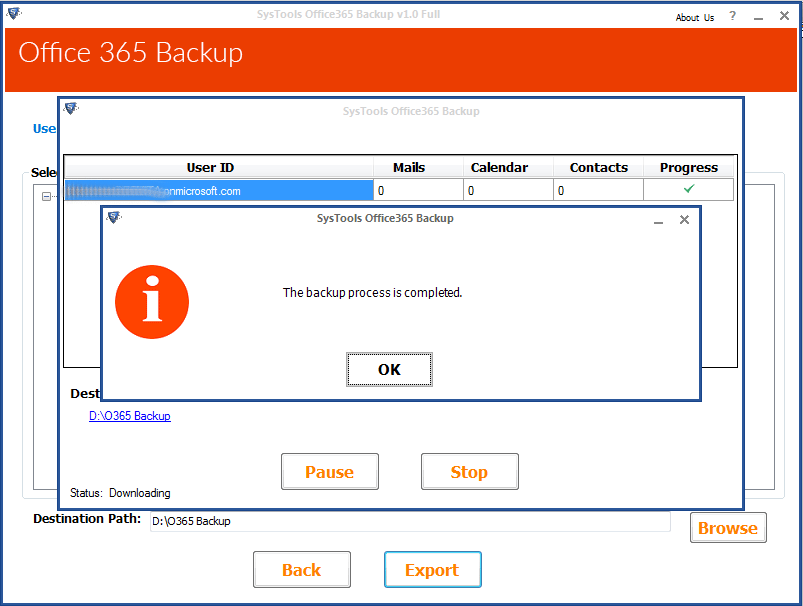Collapse tree node in main window
The height and width of the screenshot is (606, 803).
46,197
